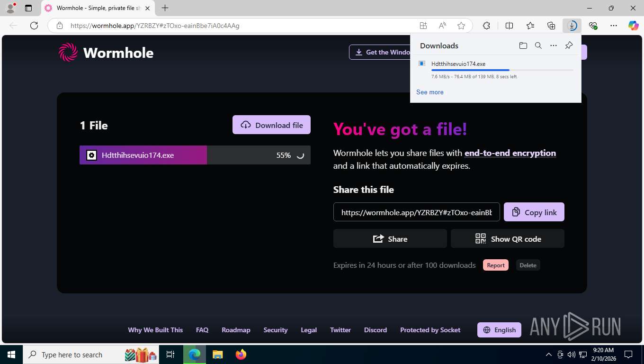The height and width of the screenshot is (364, 644).
Task: Open the Security footer link
Action: (x=276, y=330)
